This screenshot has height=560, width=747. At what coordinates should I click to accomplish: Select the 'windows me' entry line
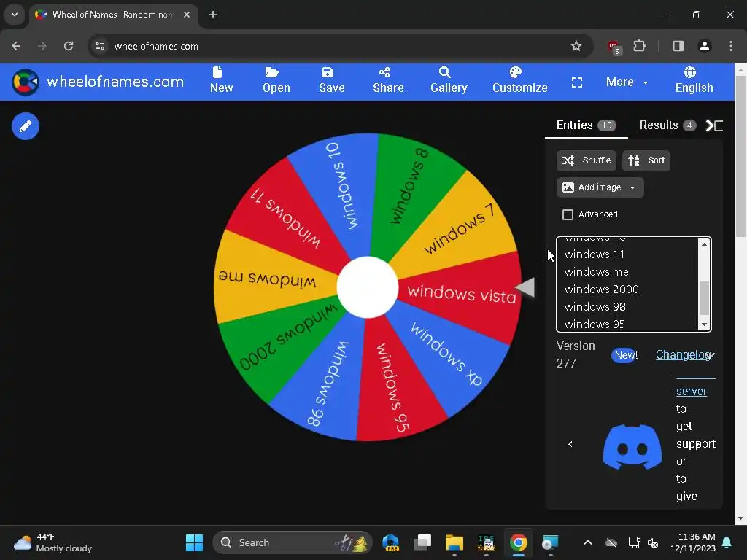point(597,272)
